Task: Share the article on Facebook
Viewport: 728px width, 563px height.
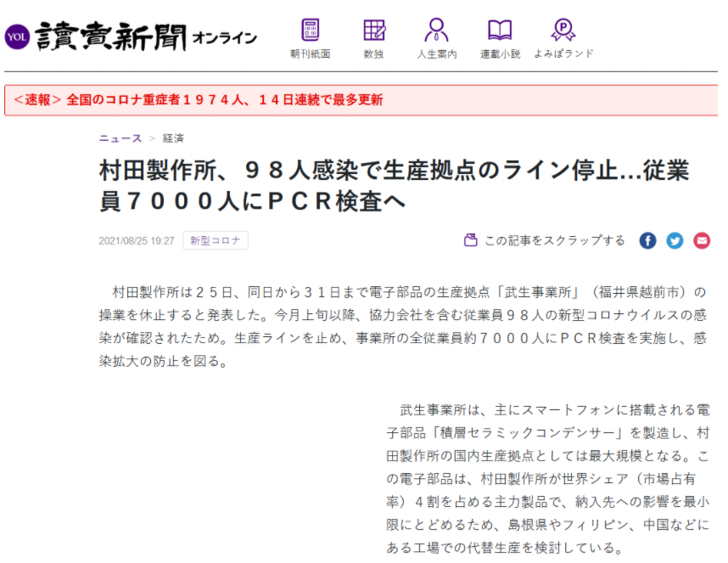Action: coord(647,240)
